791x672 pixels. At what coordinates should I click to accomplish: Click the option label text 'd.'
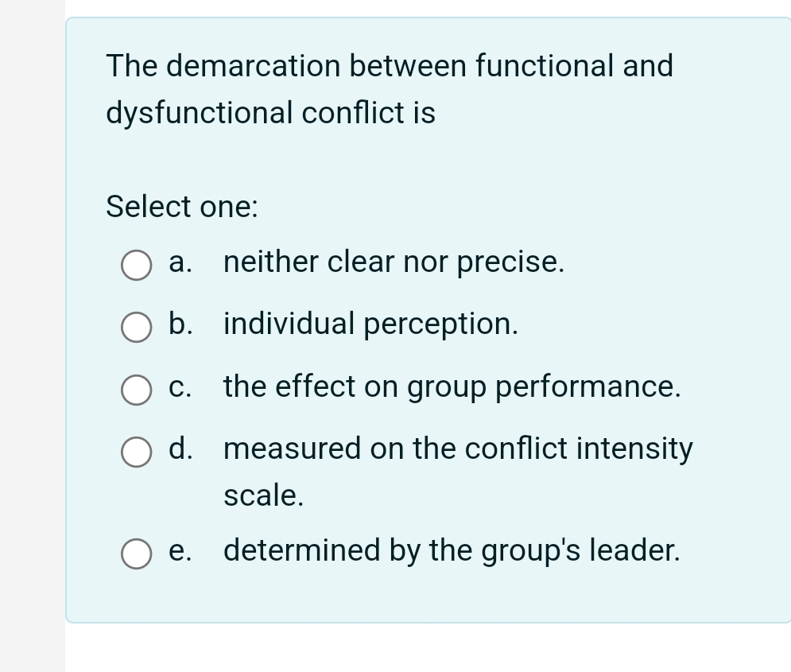click(180, 449)
